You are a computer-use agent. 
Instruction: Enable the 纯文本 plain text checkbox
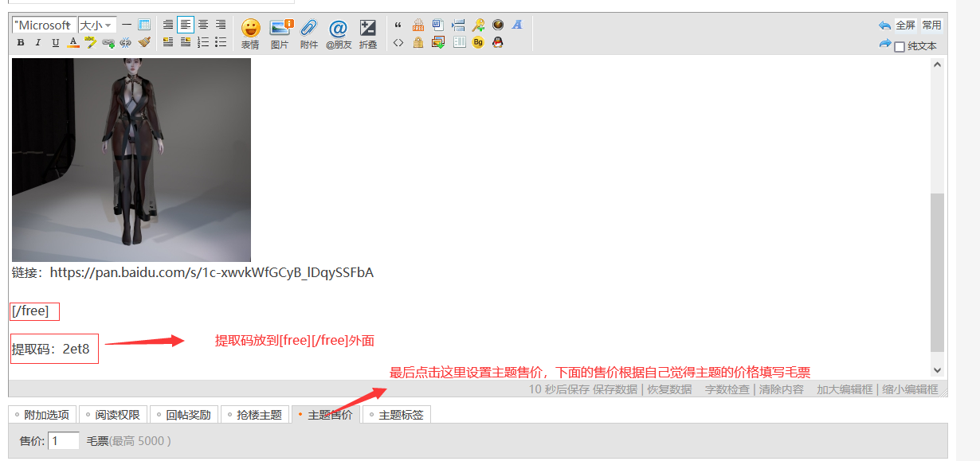[x=900, y=47]
